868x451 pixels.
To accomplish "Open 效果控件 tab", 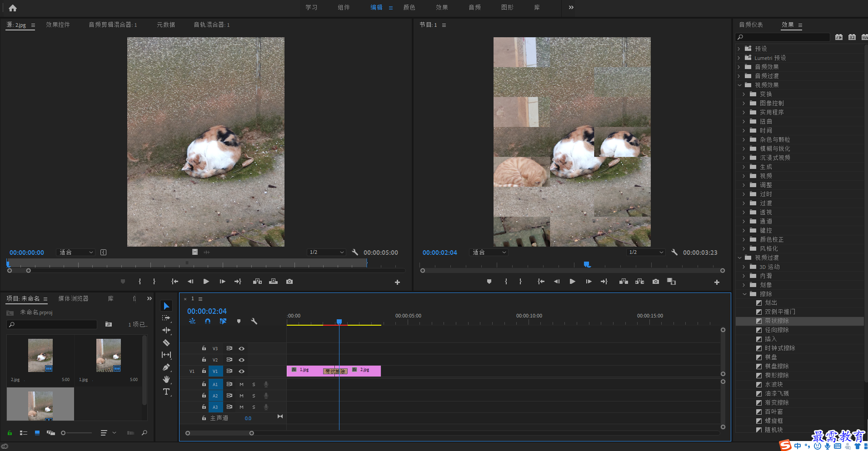I will point(58,25).
